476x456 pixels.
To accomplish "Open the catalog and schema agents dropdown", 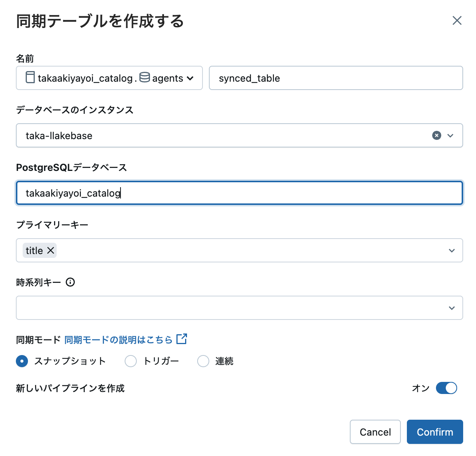I will (190, 78).
